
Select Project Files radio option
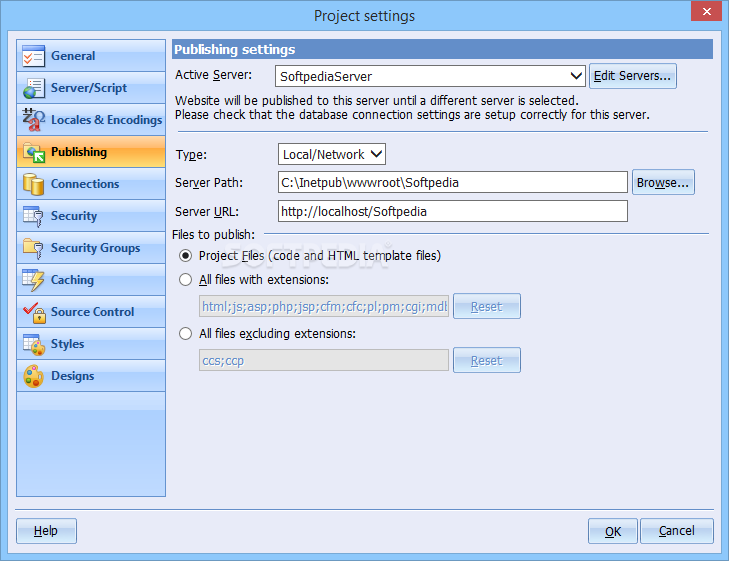(186, 256)
